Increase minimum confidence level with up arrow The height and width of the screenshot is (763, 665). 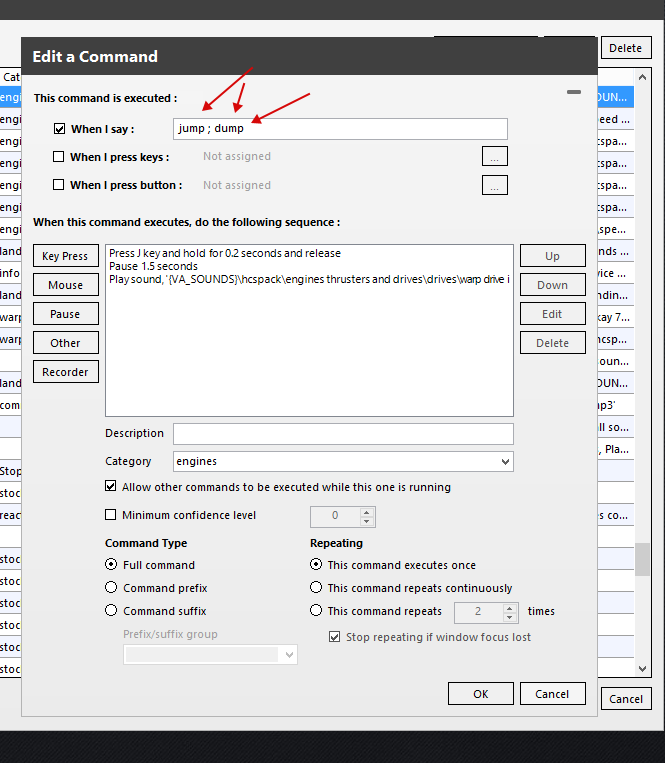(367, 511)
